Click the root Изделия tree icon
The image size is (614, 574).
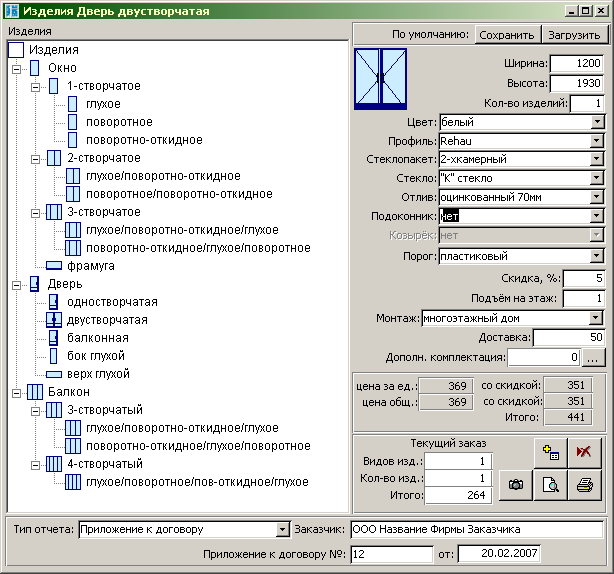click(16, 50)
